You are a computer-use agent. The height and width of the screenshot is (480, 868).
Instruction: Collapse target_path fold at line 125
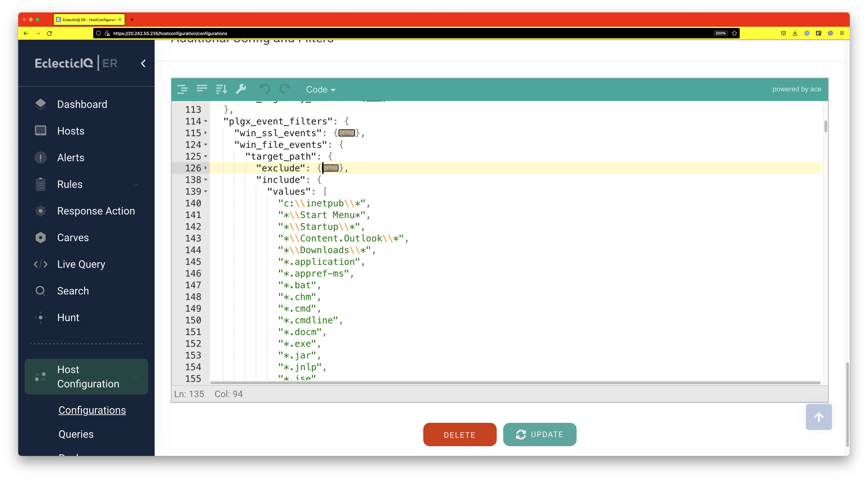pos(206,156)
